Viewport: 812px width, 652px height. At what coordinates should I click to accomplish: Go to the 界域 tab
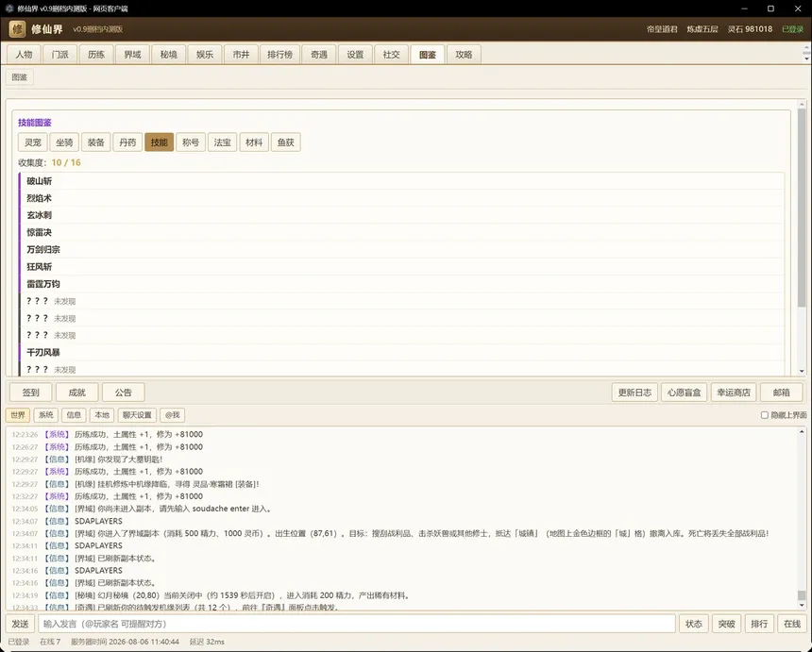132,55
